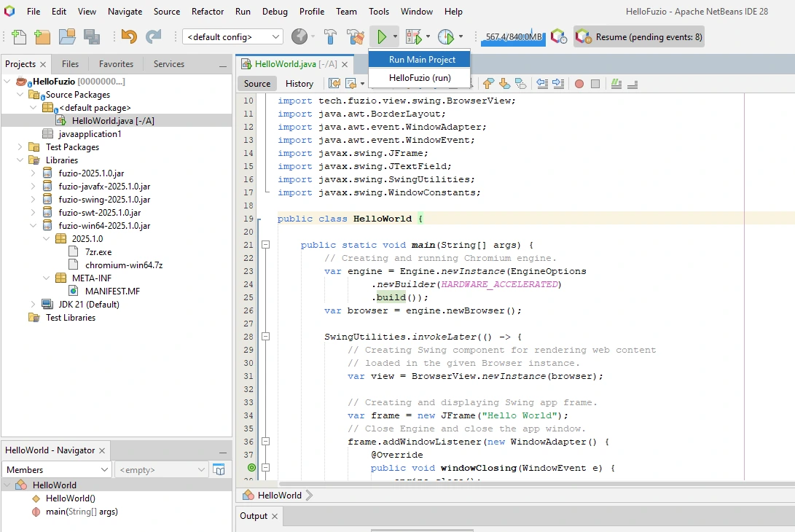The width and height of the screenshot is (795, 532).
Task: Open dropdown arrow beside Profile Project button
Action: tap(461, 36)
